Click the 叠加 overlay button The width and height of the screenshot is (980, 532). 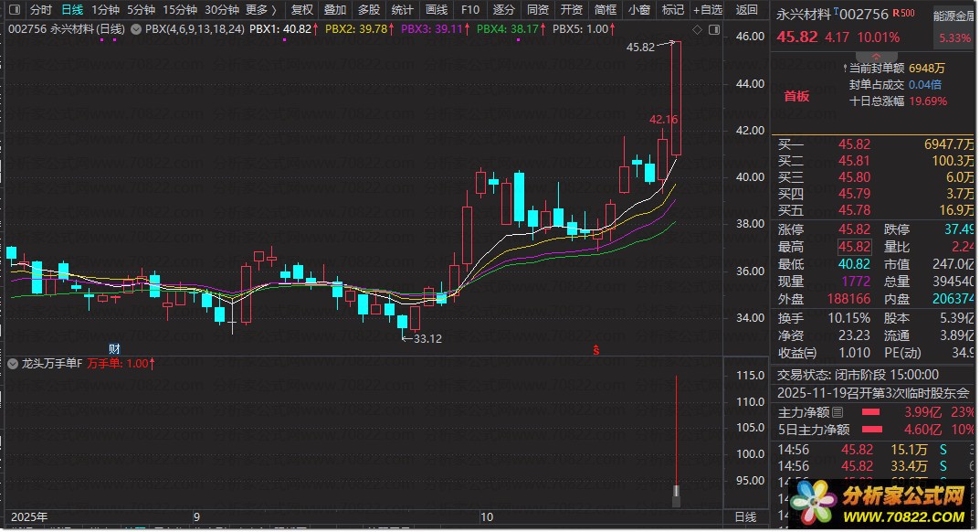[335, 9]
